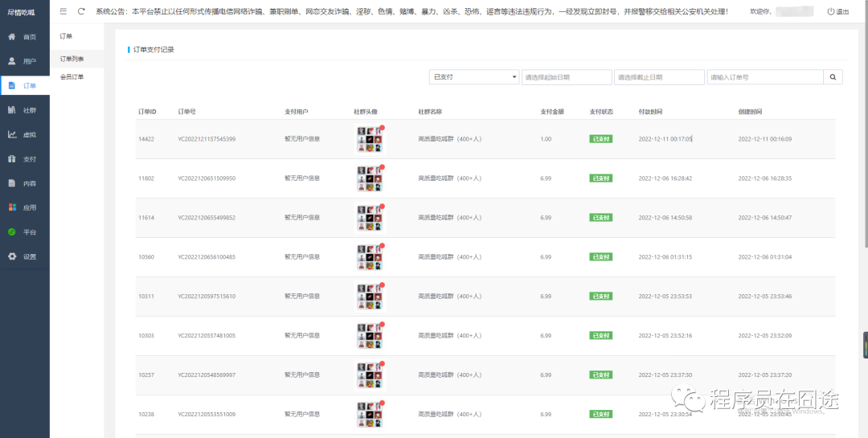The width and height of the screenshot is (868, 438).
Task: Select 会员订单 in the submenu
Action: point(72,77)
